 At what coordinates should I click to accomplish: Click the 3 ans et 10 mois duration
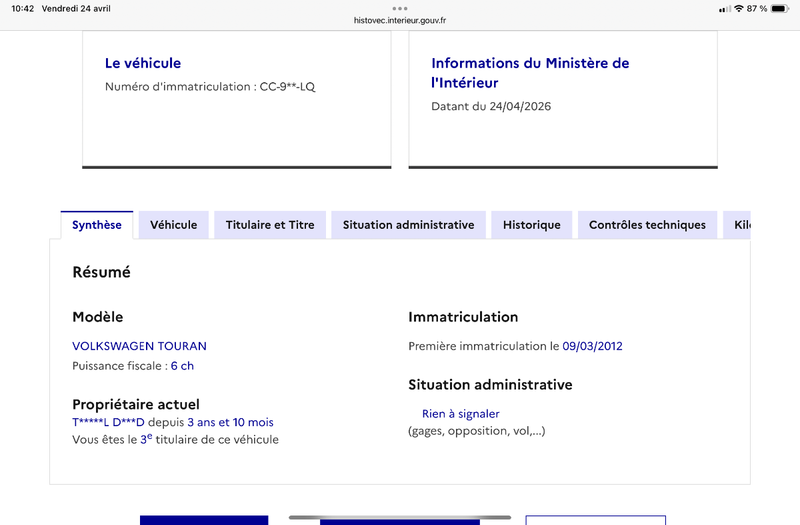pos(230,422)
